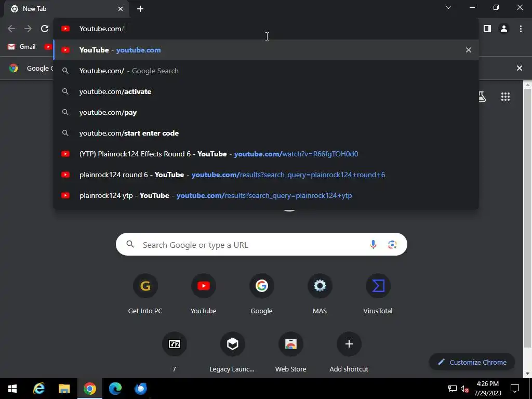Select youtube.com/activate suggestion
Viewport: 532px width, 399px height.
coord(266,91)
